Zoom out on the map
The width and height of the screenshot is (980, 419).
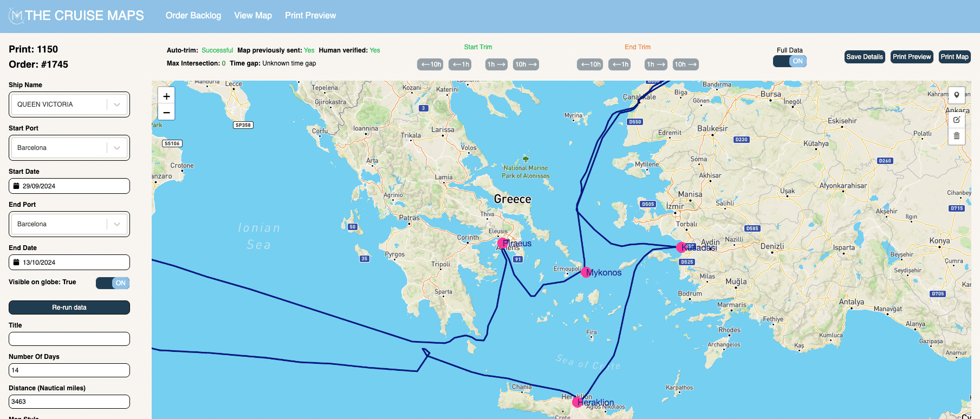pyautogui.click(x=166, y=113)
